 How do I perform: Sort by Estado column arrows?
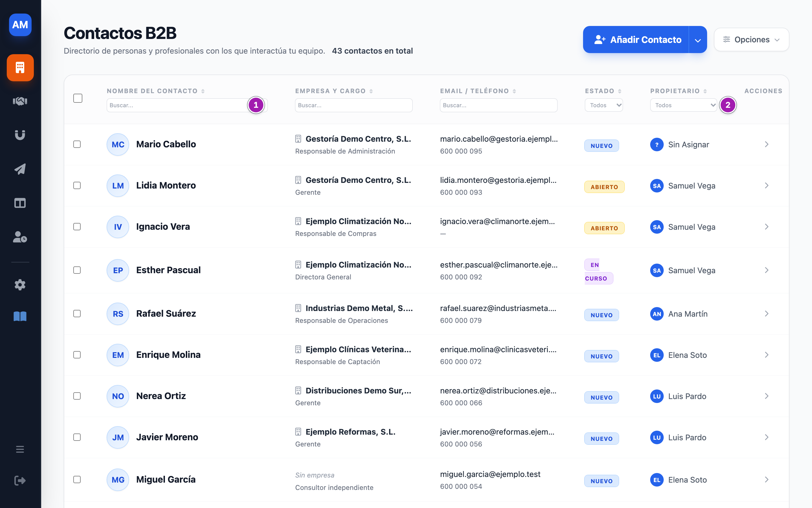(x=619, y=91)
